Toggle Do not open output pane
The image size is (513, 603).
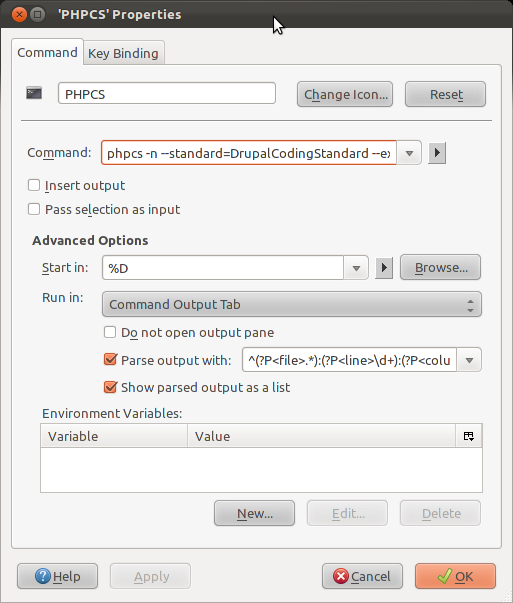tap(110, 332)
